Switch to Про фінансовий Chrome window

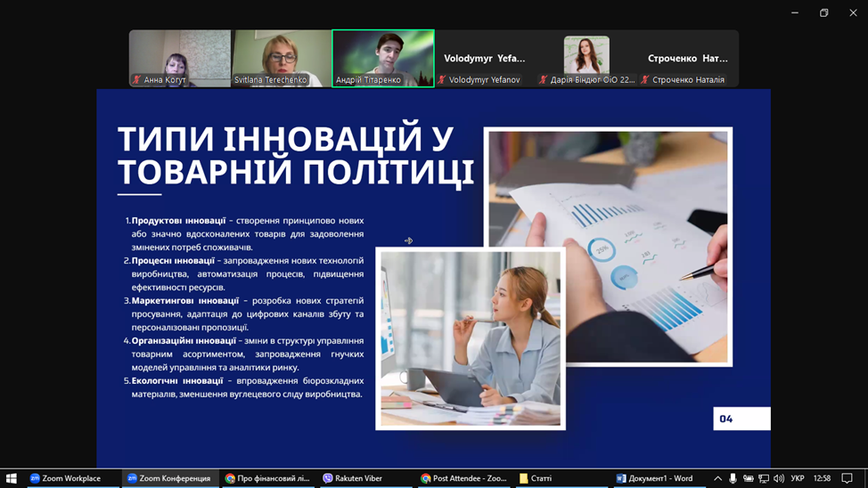pos(267,478)
